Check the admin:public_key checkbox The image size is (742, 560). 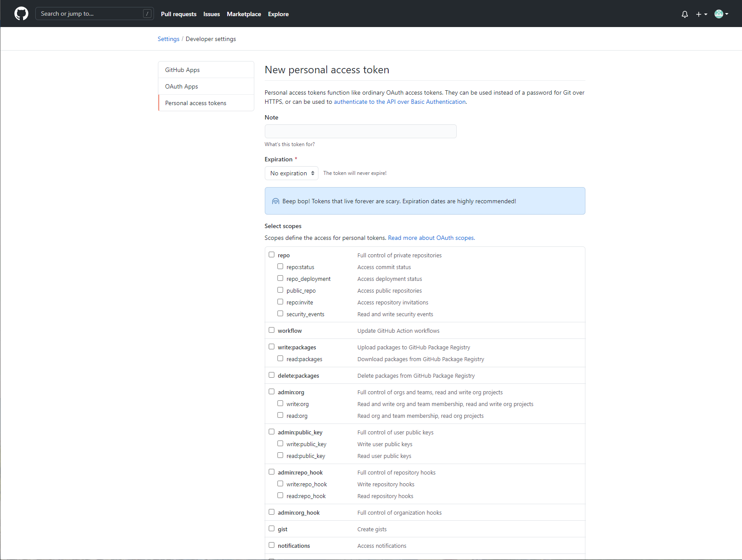click(272, 432)
